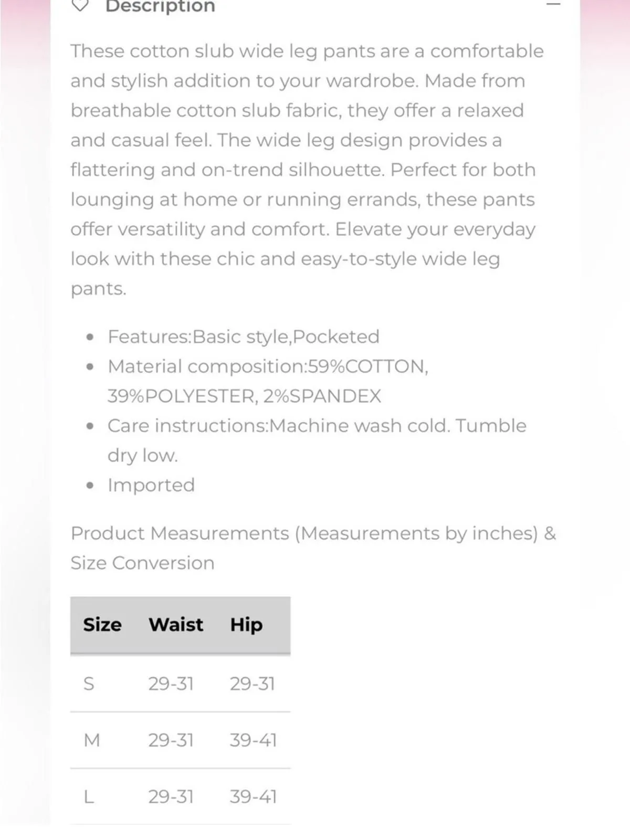Click the L size row label
This screenshot has width=630, height=840.
(x=89, y=797)
